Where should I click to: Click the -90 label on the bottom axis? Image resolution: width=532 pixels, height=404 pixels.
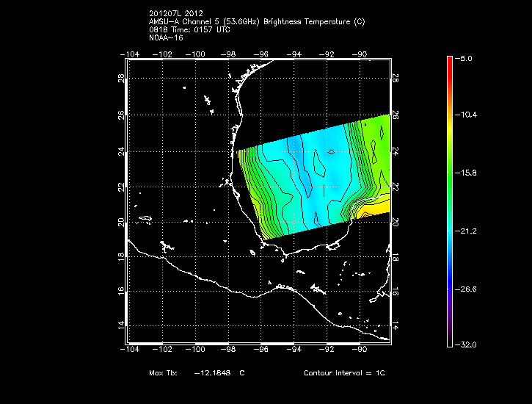point(360,350)
